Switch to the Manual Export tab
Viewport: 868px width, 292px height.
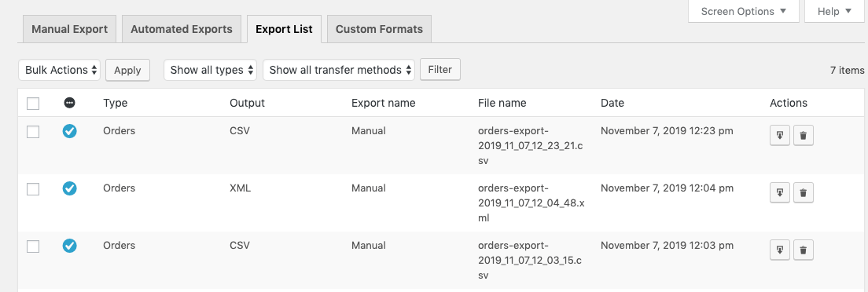click(70, 29)
